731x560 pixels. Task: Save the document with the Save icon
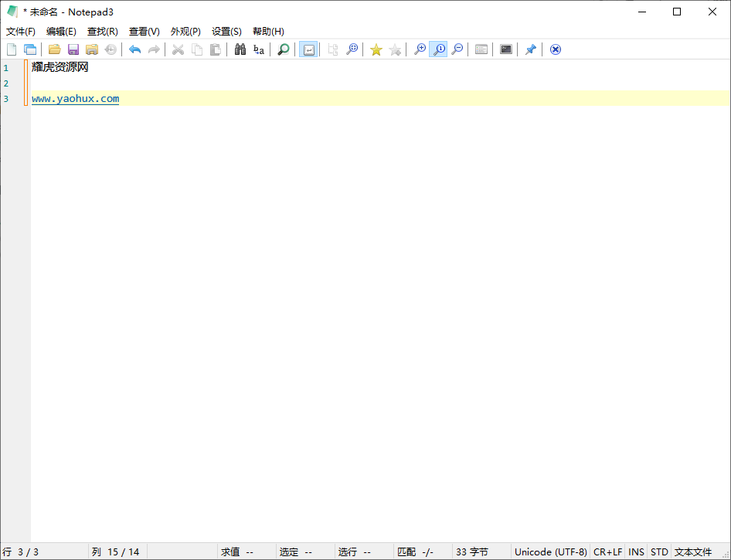click(x=73, y=49)
